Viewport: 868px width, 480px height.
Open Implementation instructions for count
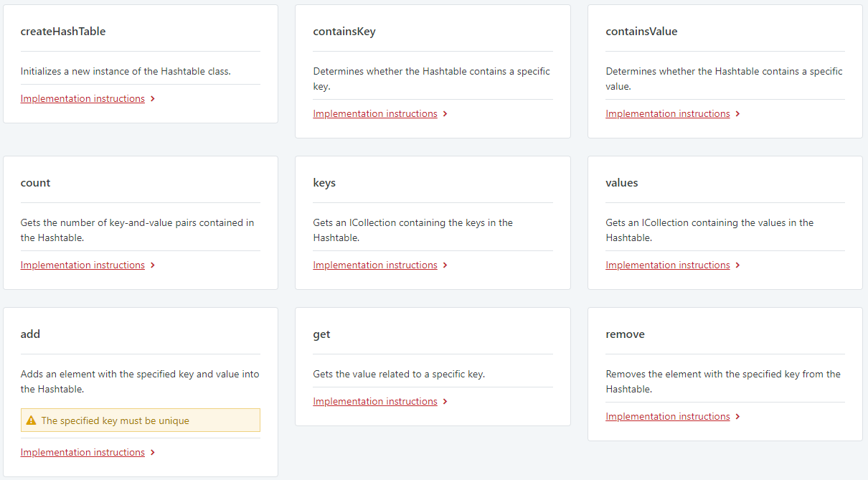[x=82, y=265]
